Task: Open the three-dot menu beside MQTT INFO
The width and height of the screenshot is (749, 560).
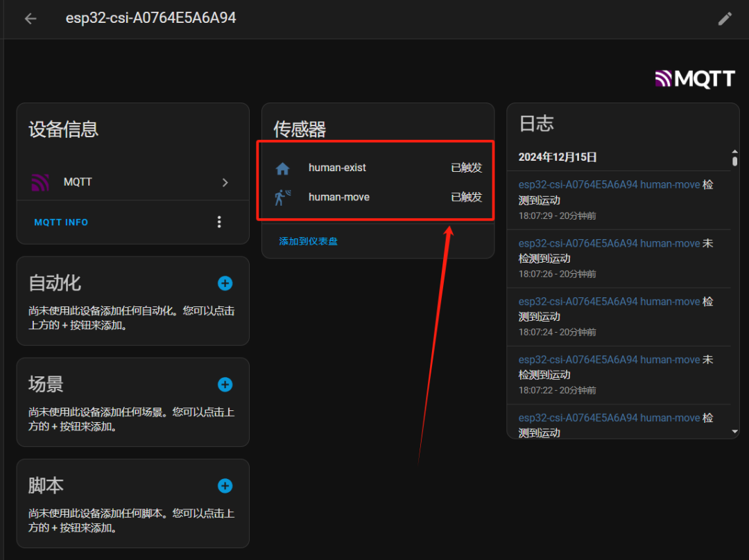Action: tap(219, 222)
